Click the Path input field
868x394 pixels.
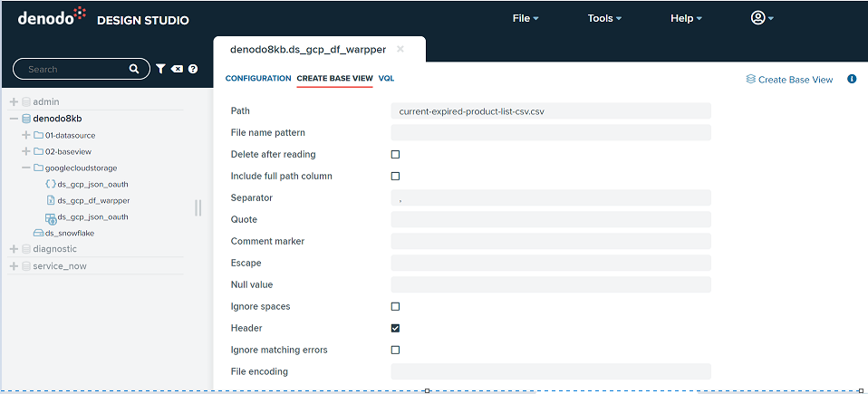tap(551, 111)
